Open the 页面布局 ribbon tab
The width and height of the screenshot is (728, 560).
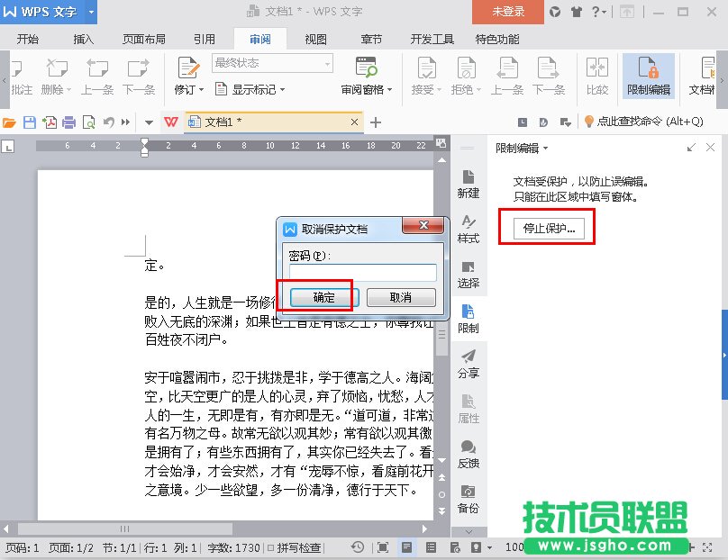pos(144,40)
